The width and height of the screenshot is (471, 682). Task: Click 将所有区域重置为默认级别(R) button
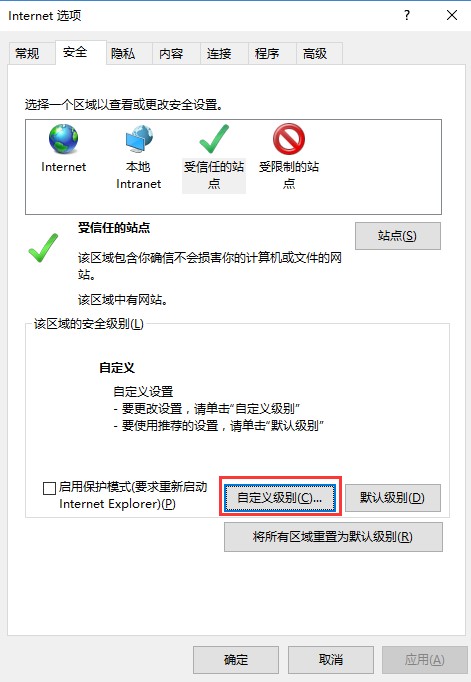point(333,537)
